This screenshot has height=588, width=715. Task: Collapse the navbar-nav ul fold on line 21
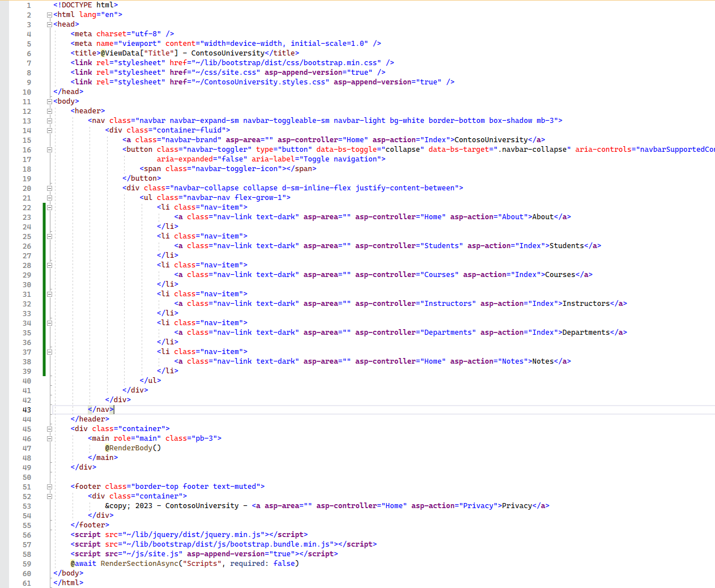[x=49, y=198]
